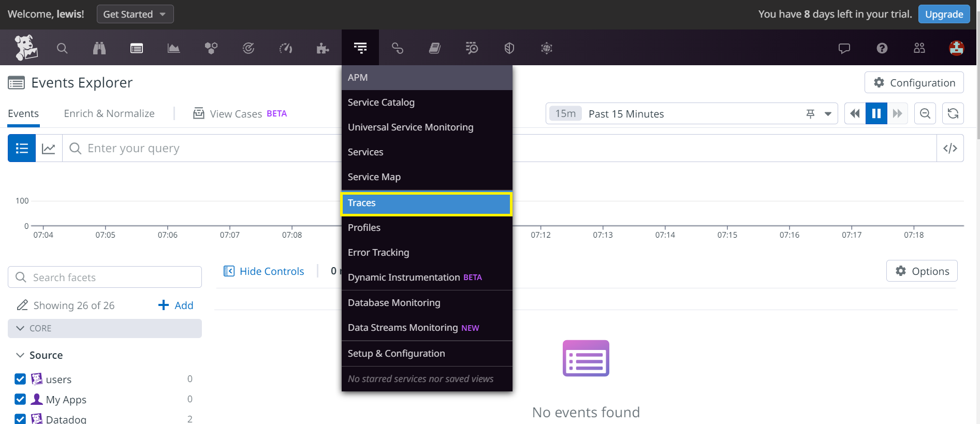Open Service Catalog menu item
Screen dimensions: 980x424
pos(427,103)
